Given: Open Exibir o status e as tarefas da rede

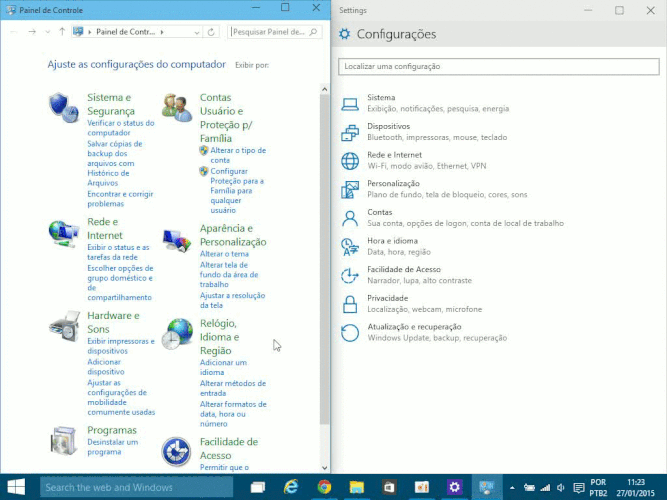Looking at the screenshot, I should coord(118,252).
